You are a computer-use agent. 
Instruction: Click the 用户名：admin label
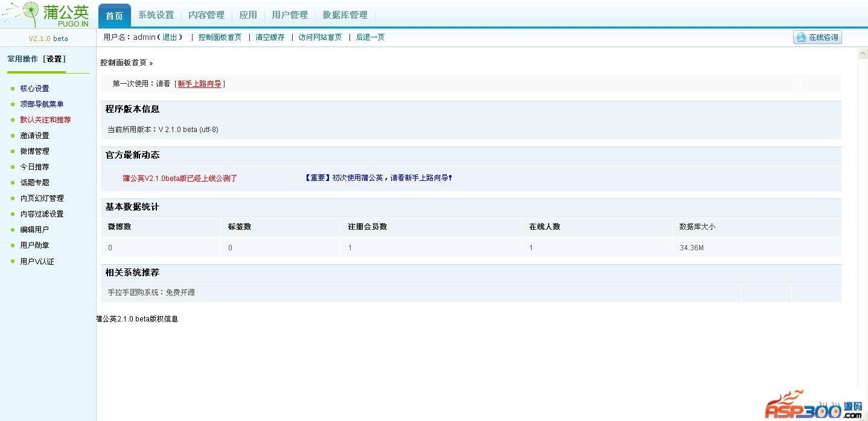129,37
